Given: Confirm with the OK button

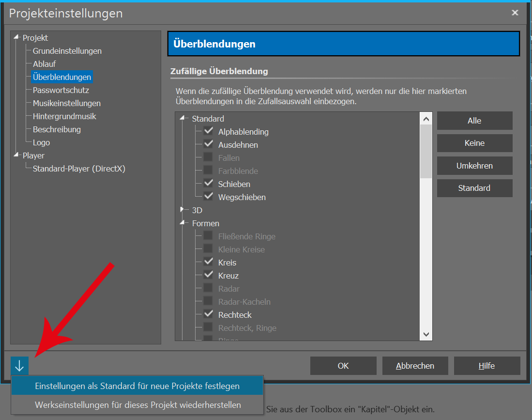Looking at the screenshot, I should [x=343, y=366].
